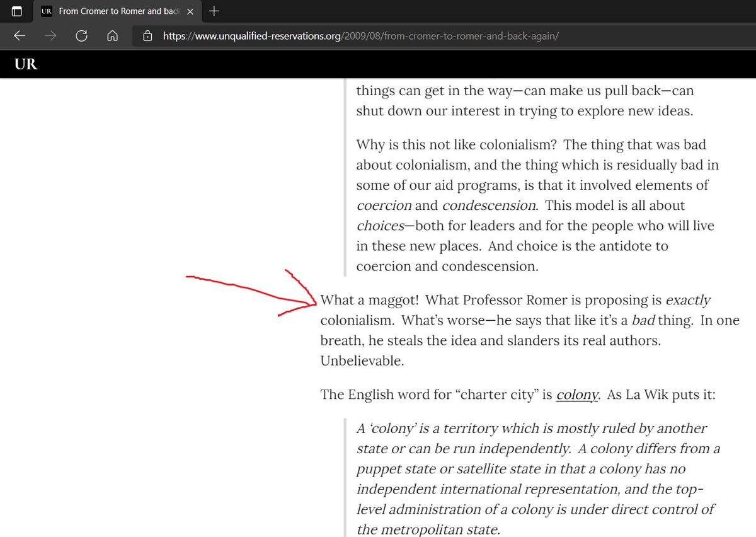This screenshot has width=756, height=537.
Task: Click the italic word 'choices'
Action: pos(380,226)
